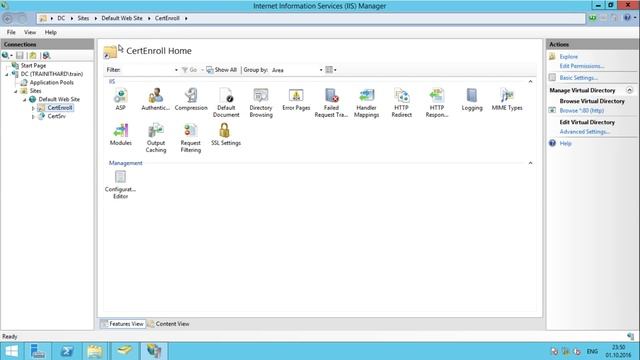Viewport: 640px width, 360px height.
Task: Click the Back navigation arrow
Action: click(x=7, y=18)
